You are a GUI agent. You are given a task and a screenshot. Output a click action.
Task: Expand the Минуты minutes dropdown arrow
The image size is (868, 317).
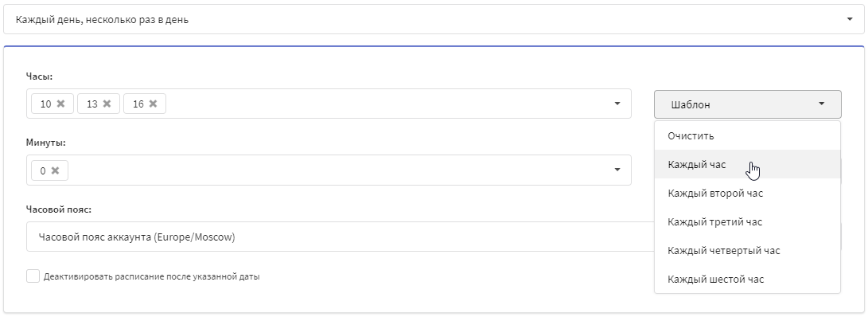click(x=617, y=170)
